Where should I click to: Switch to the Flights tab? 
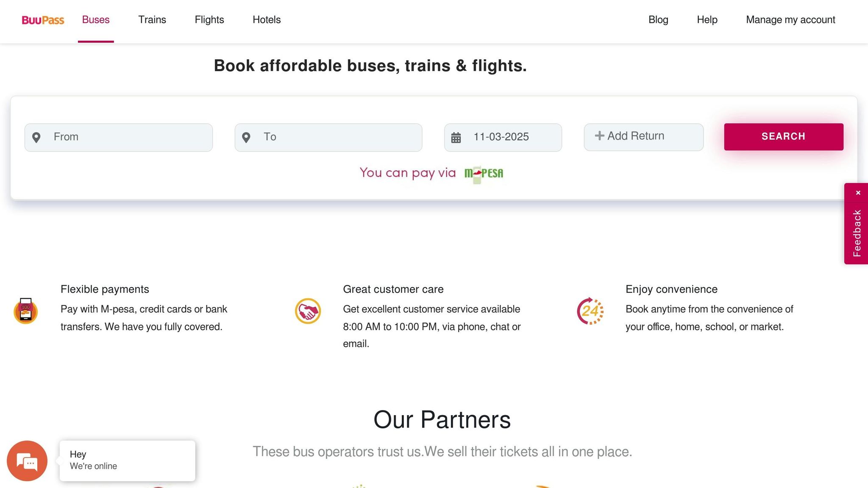click(x=209, y=20)
